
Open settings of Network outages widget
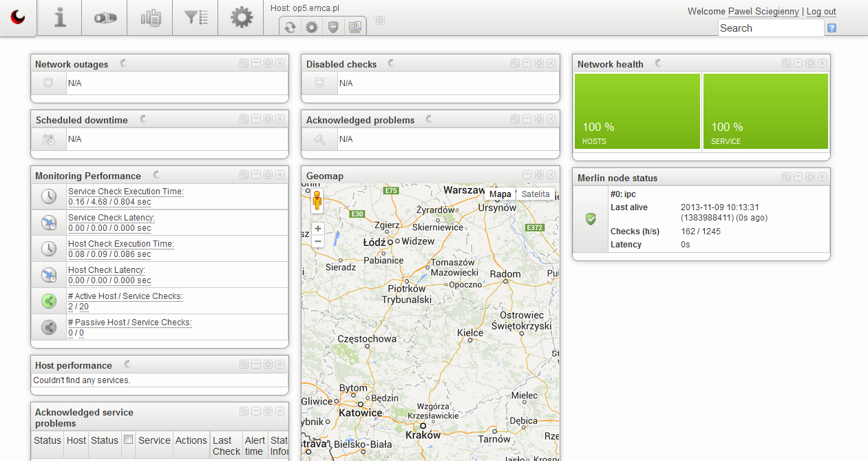(x=268, y=63)
